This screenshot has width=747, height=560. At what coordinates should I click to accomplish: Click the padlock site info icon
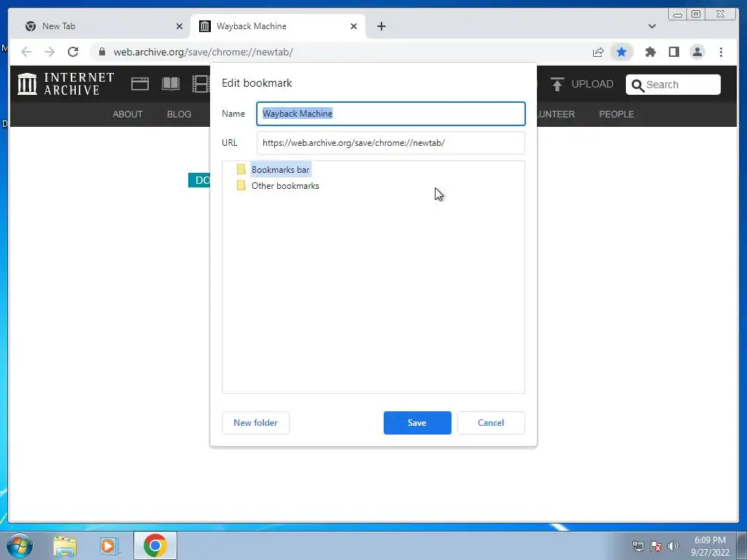[x=101, y=52]
